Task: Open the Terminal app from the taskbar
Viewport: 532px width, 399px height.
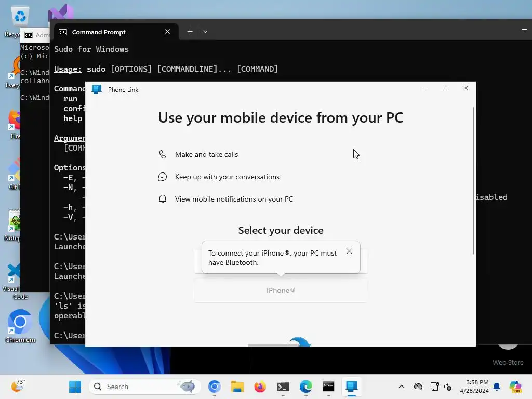Action: click(x=283, y=387)
